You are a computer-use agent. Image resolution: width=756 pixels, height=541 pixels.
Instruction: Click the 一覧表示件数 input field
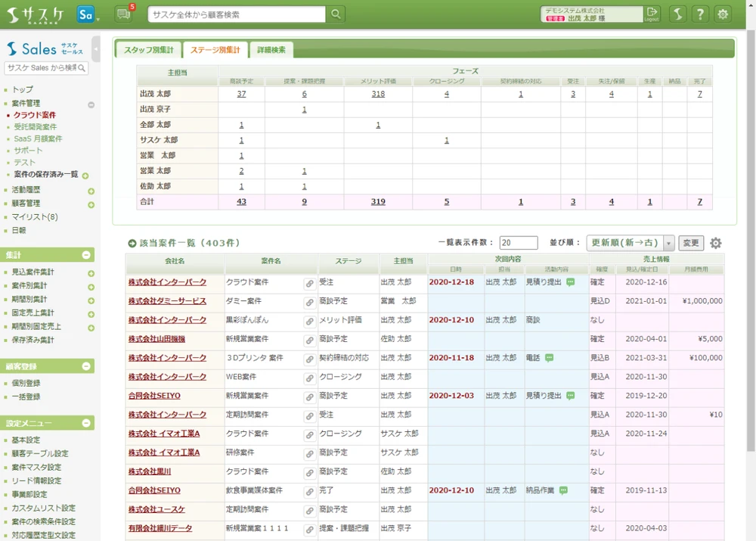click(518, 243)
